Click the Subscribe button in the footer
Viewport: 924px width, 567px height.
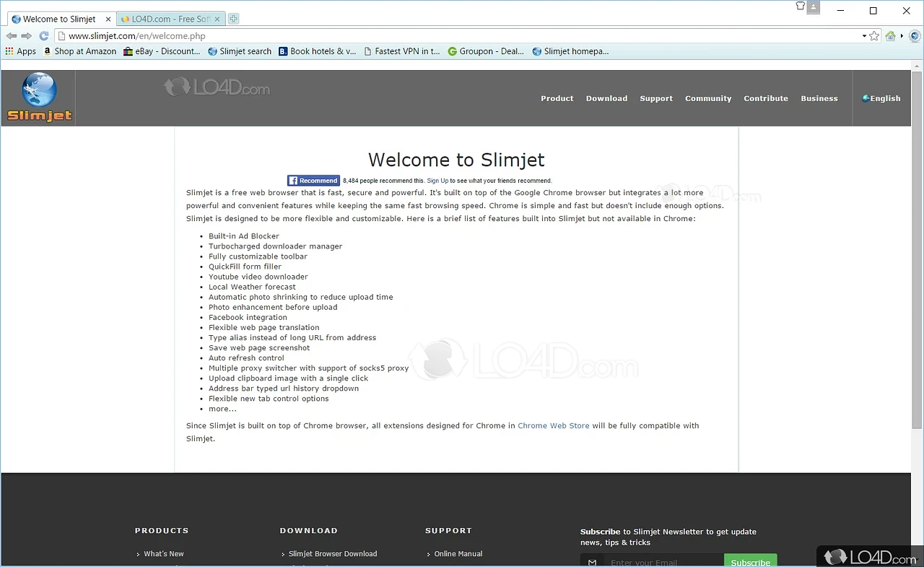(x=750, y=562)
